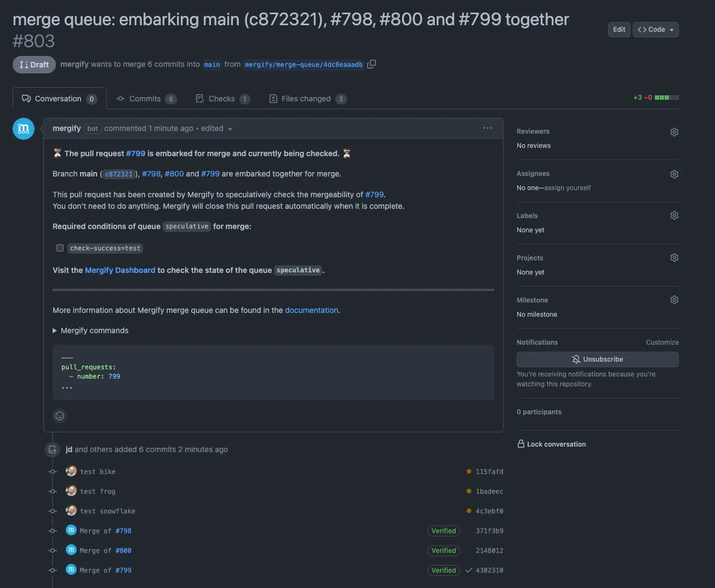
Task: Copy the mergify/merge-queue branch name
Action: pos(371,64)
